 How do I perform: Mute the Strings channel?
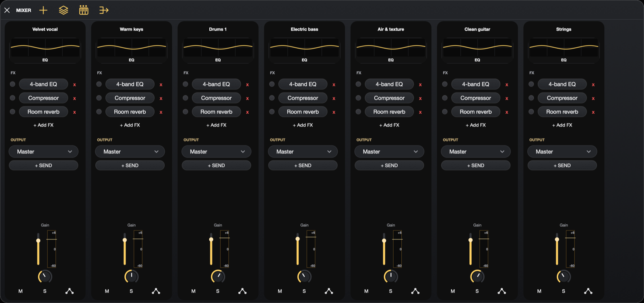pos(539,291)
